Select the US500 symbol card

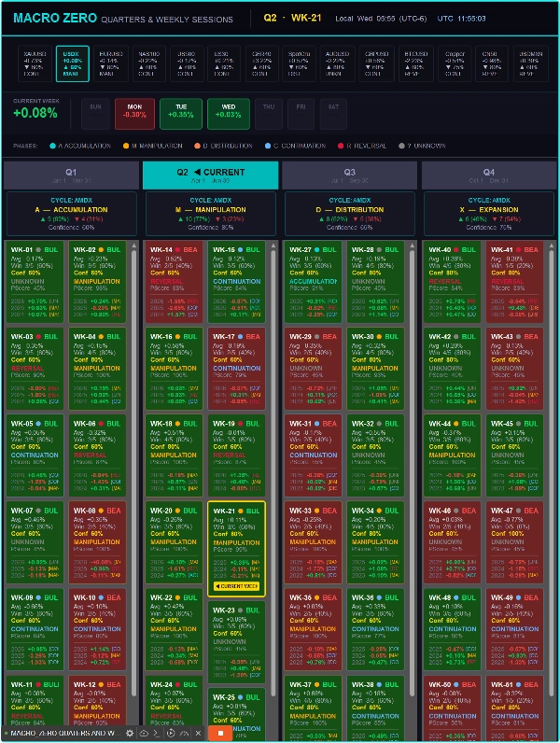(x=187, y=64)
